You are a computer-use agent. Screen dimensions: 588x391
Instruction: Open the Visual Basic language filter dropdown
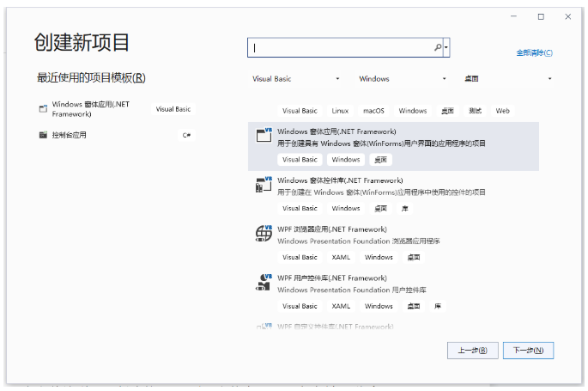click(295, 79)
